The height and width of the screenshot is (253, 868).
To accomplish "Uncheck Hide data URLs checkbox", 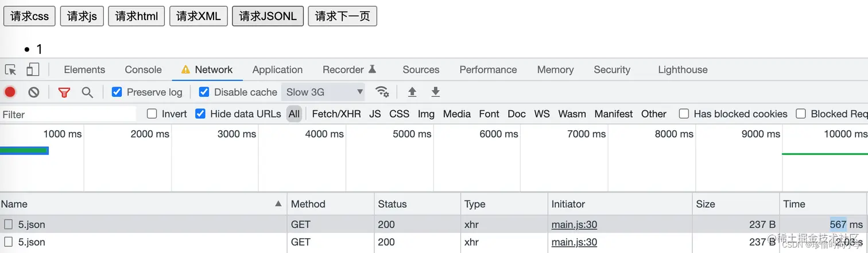I will click(200, 114).
